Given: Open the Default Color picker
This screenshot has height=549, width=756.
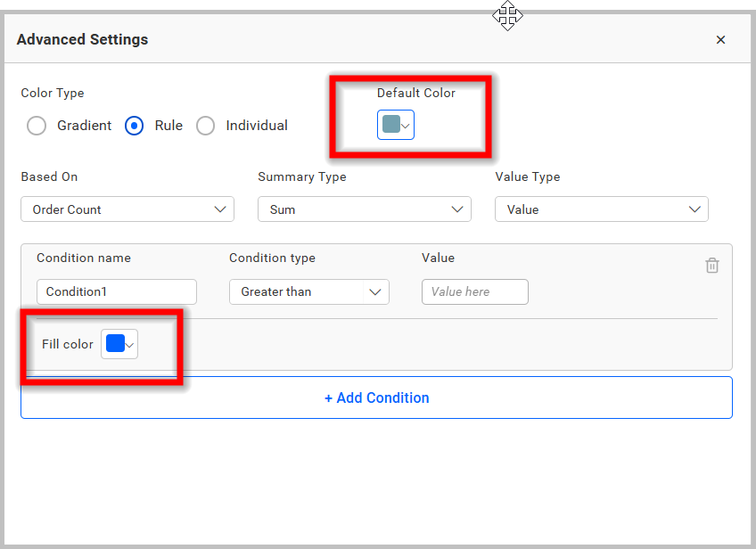Looking at the screenshot, I should click(392, 125).
